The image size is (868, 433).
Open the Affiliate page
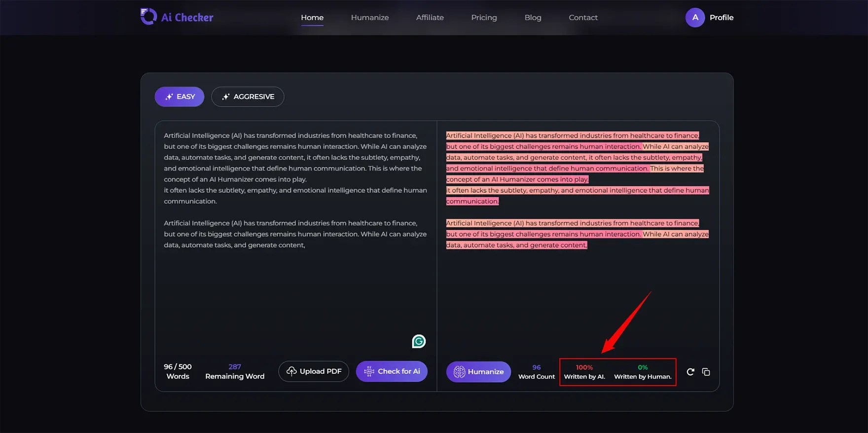430,17
